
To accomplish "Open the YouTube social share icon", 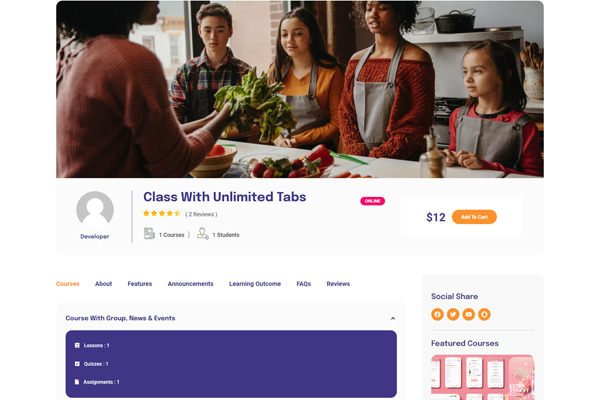I will coord(469,314).
